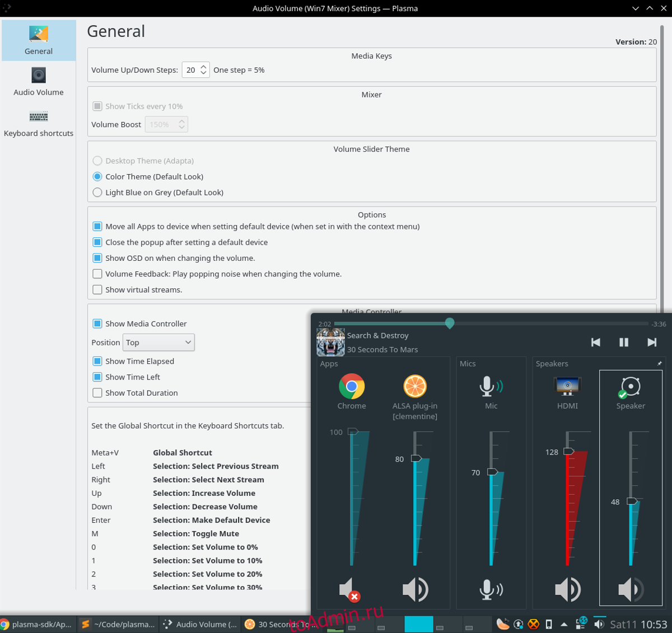Enable Volume Feedback popping noise checkbox

(97, 274)
